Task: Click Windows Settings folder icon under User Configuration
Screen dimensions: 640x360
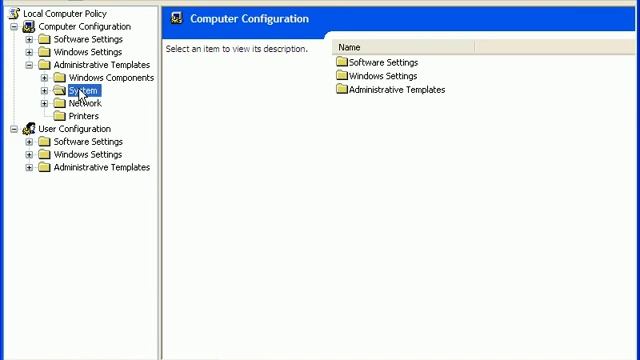Action: pos(44,154)
